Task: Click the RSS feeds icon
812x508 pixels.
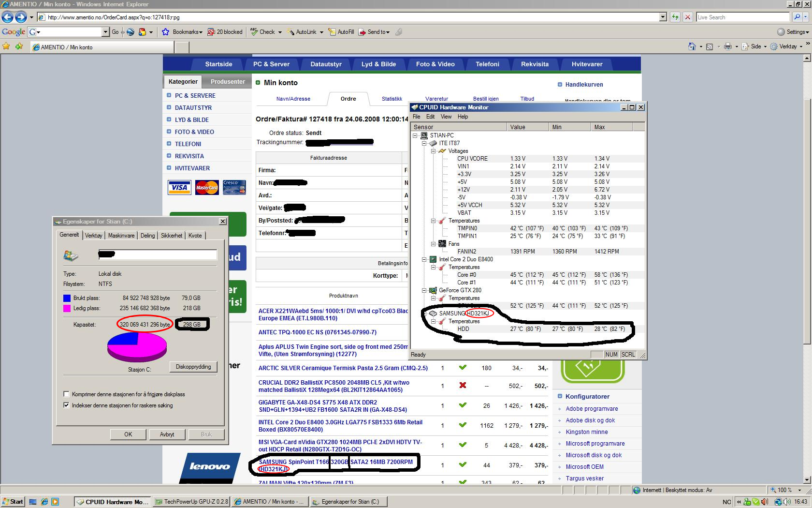Action: 709,46
